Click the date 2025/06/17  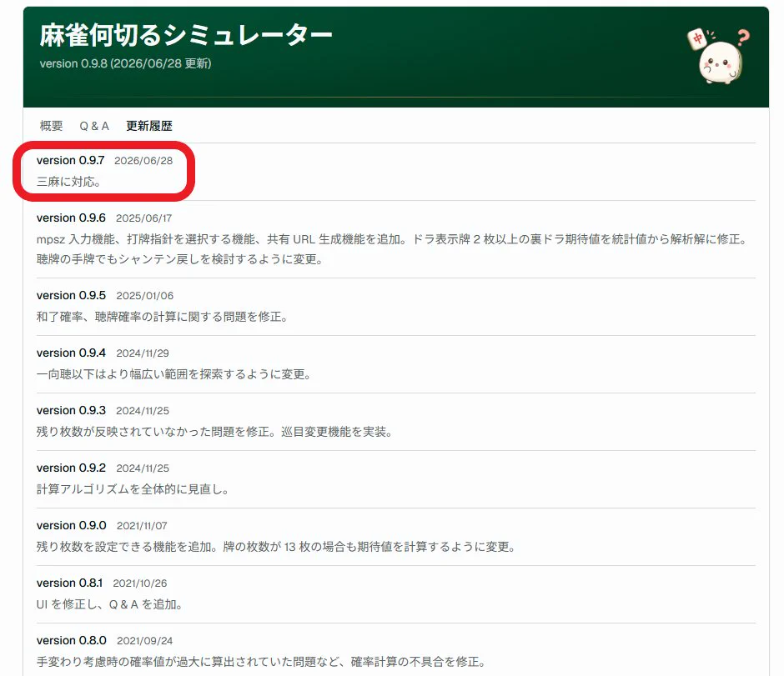pos(144,218)
